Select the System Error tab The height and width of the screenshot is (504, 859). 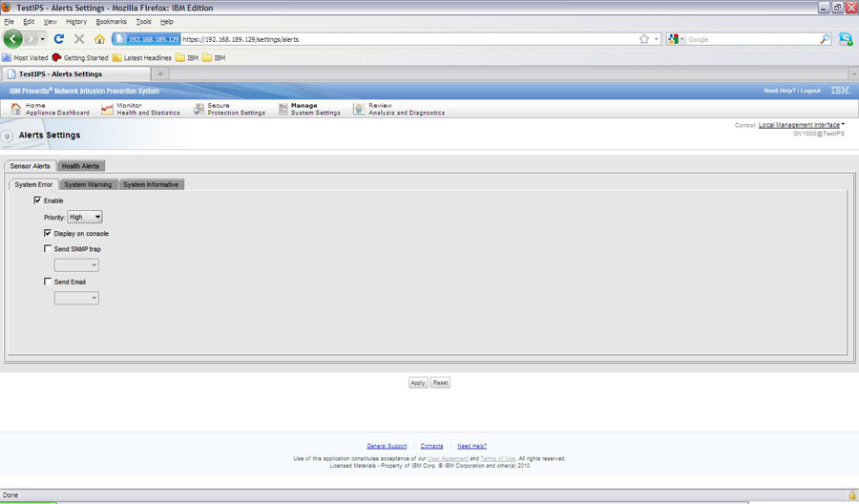33,184
